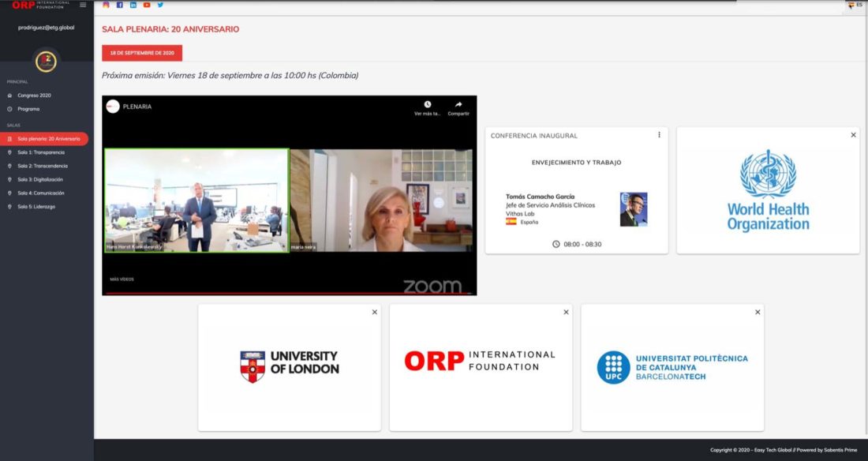Close the Universitat Politècnica de Catalunya card
Viewport: 868px width, 461px height.
tap(758, 313)
